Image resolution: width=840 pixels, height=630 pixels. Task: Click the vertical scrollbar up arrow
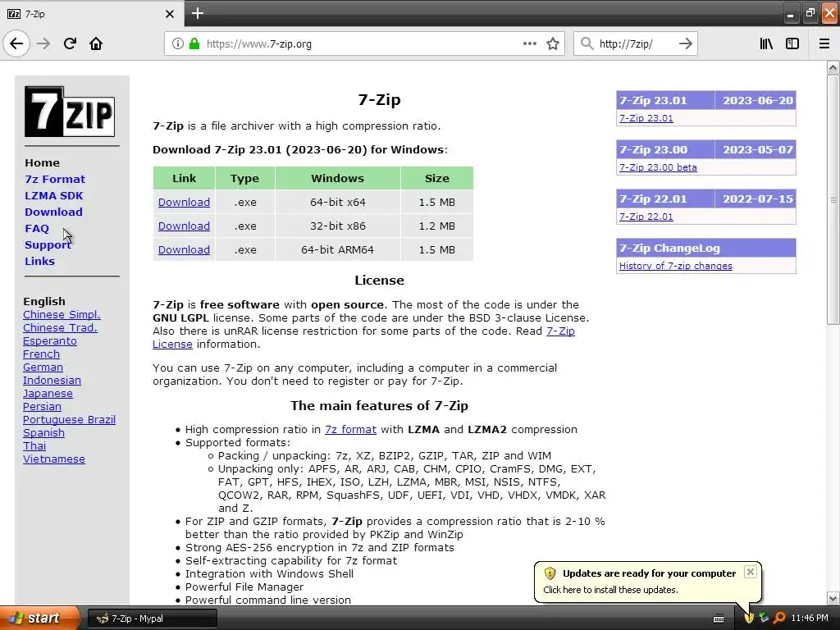[x=833, y=67]
